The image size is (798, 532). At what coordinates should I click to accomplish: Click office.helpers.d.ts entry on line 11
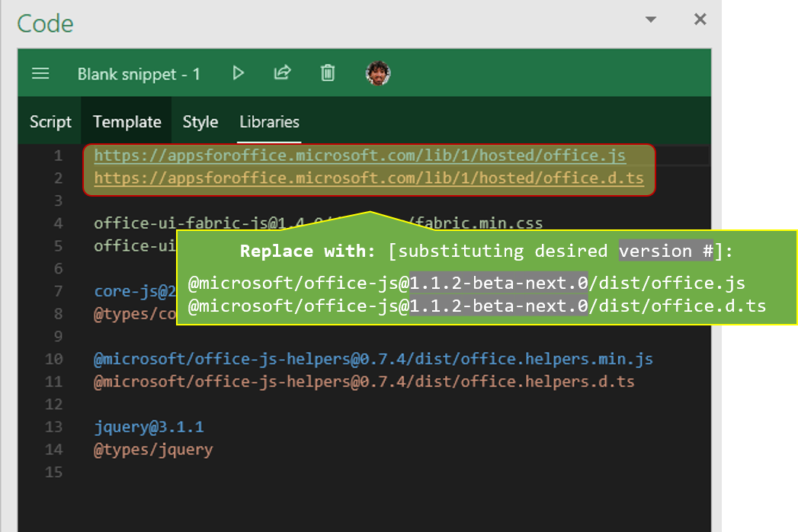pyautogui.click(x=364, y=381)
